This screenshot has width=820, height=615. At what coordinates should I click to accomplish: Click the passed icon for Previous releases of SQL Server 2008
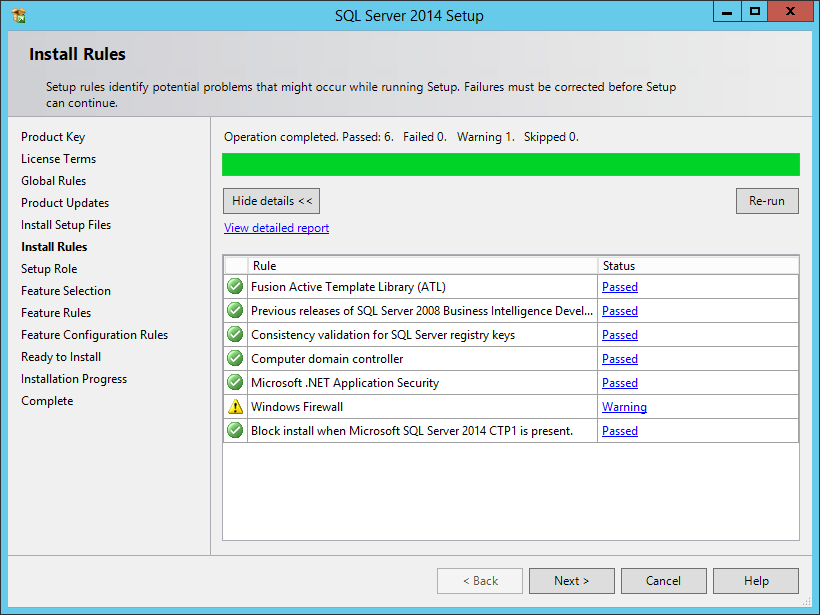(234, 310)
